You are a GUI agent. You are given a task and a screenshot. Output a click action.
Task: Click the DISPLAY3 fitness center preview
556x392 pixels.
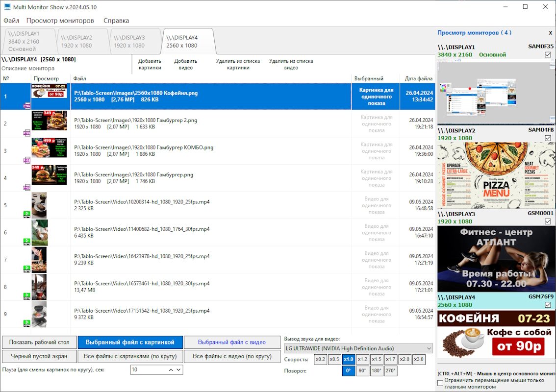click(496, 259)
